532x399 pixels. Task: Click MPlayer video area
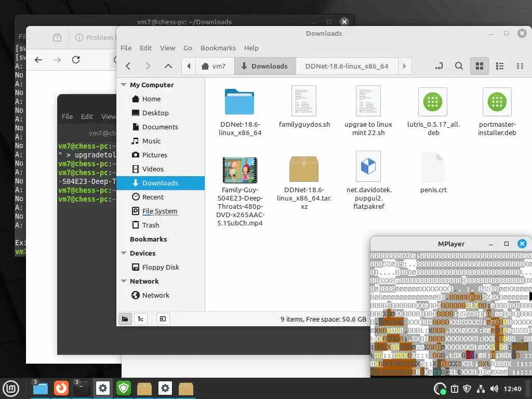(451, 314)
